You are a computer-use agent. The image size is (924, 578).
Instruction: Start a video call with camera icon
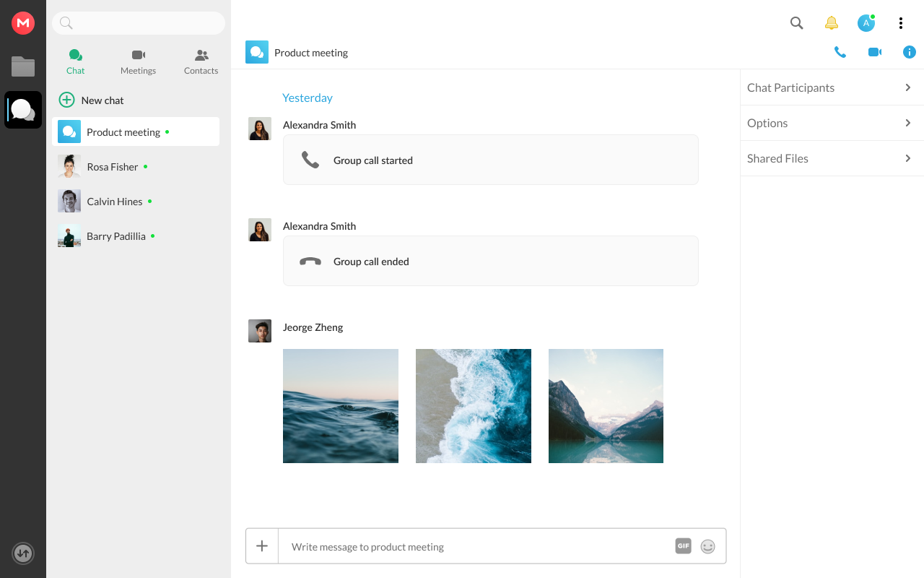[x=875, y=52]
